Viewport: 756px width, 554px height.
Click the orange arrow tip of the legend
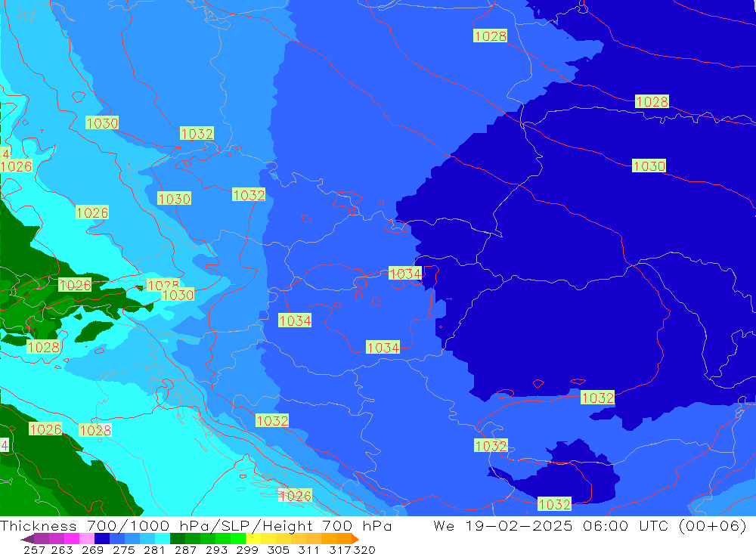coord(355,539)
